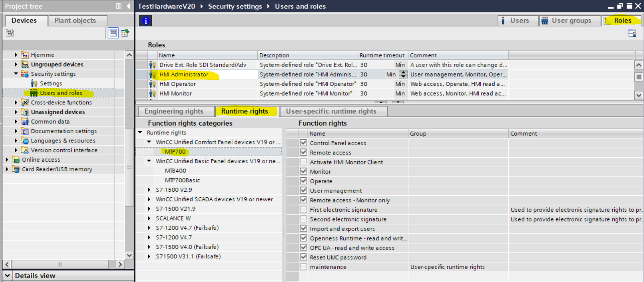The height and width of the screenshot is (282, 644).
Task: Click the Card Reader/USB memory icon
Action: (x=16, y=169)
